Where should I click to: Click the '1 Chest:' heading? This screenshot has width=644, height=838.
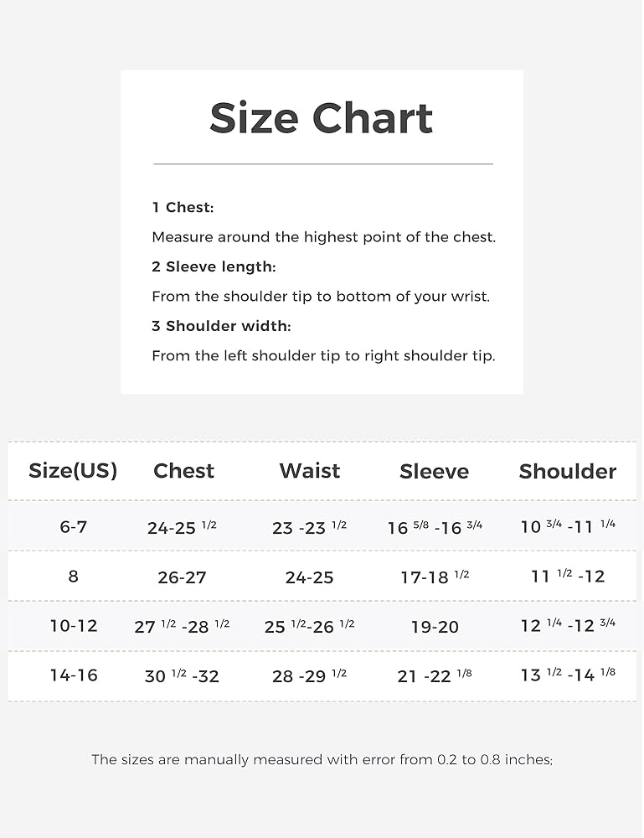(x=183, y=207)
